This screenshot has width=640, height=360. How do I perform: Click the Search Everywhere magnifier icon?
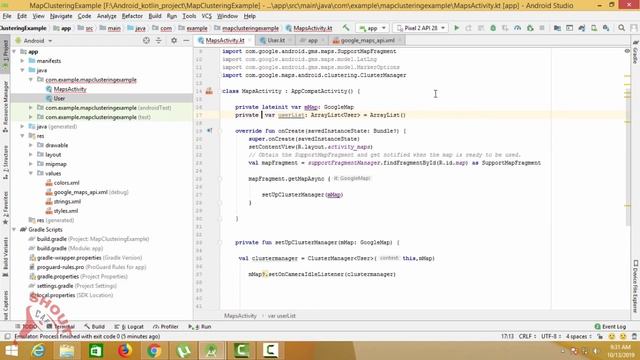click(621, 28)
